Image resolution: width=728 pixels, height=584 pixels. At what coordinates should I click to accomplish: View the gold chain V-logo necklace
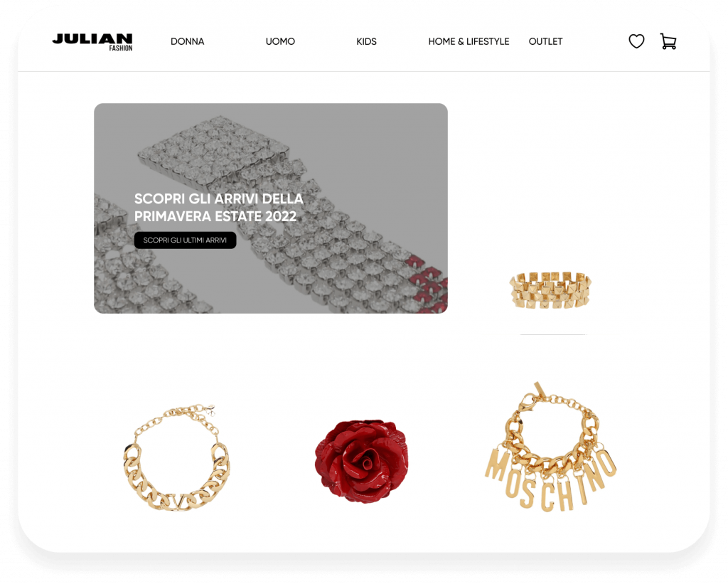(x=176, y=457)
